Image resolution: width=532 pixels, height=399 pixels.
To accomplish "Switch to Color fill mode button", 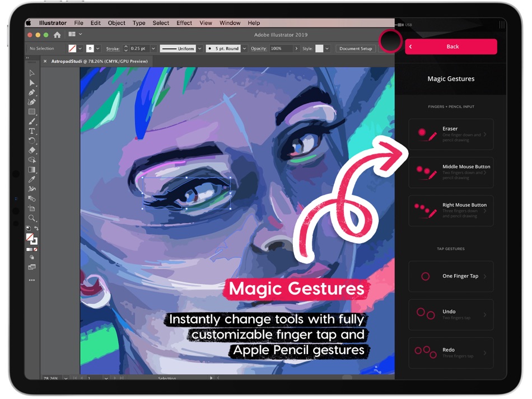I will click(x=28, y=249).
